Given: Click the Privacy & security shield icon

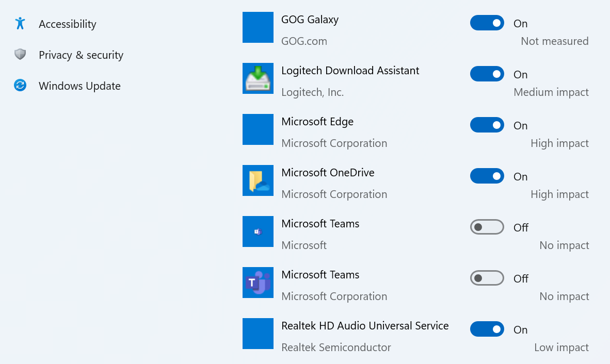Looking at the screenshot, I should (20, 55).
